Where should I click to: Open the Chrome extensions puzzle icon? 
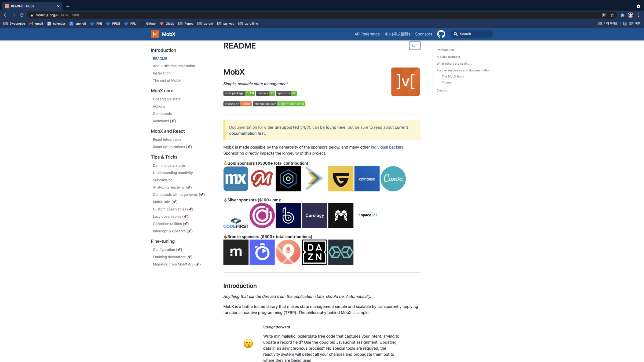click(622, 15)
